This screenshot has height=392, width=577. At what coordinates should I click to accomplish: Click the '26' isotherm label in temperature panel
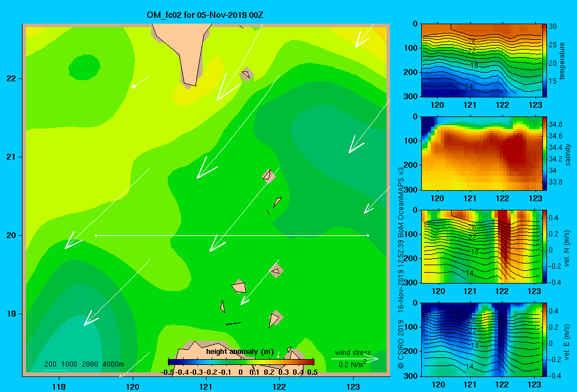point(472,42)
